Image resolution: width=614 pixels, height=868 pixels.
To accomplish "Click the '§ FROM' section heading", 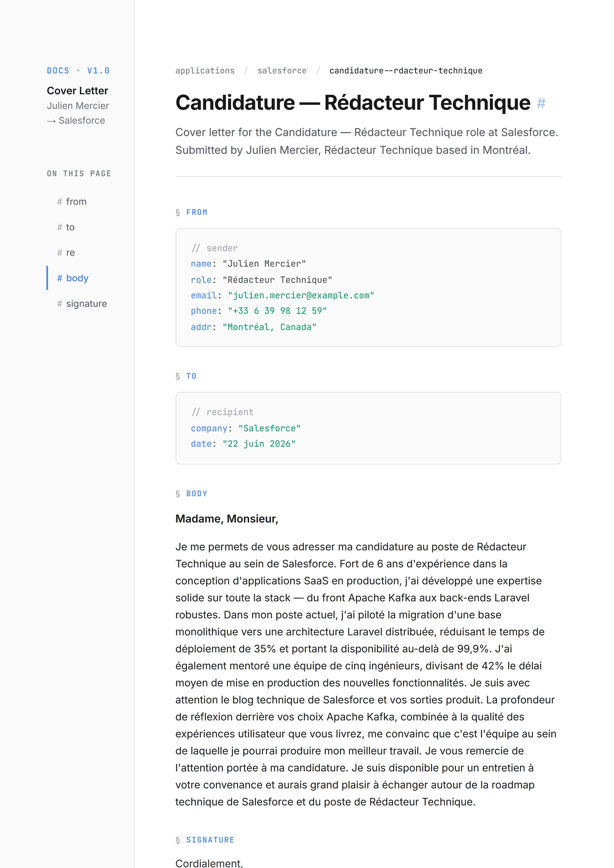I will [191, 212].
